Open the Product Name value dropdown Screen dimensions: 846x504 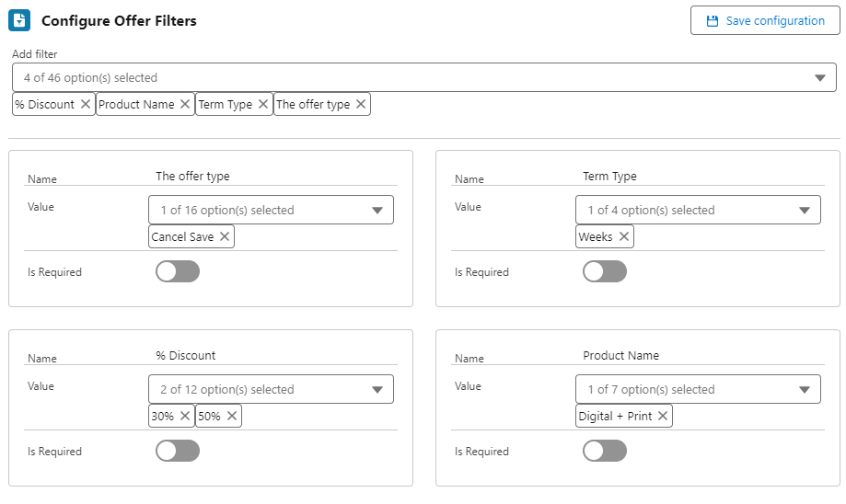pos(698,389)
